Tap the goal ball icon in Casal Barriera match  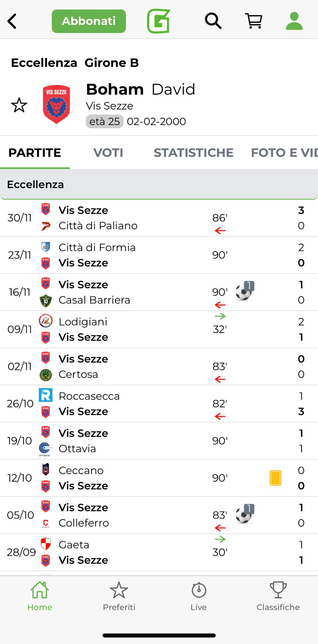click(x=244, y=291)
